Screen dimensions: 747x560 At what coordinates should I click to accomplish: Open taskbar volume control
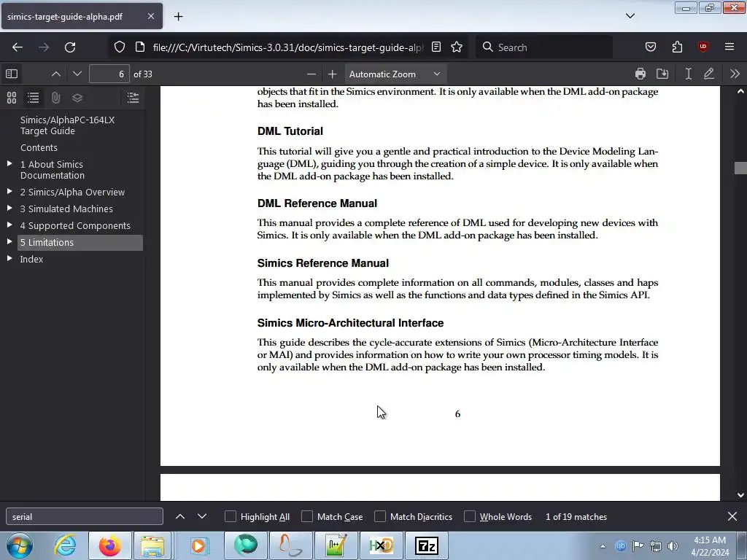(x=673, y=546)
